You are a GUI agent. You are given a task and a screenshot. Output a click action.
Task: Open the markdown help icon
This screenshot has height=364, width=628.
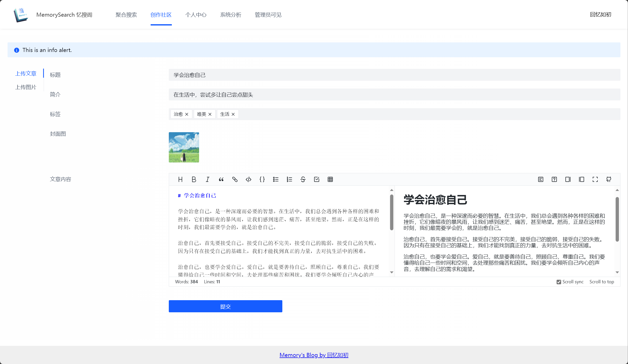pos(554,179)
